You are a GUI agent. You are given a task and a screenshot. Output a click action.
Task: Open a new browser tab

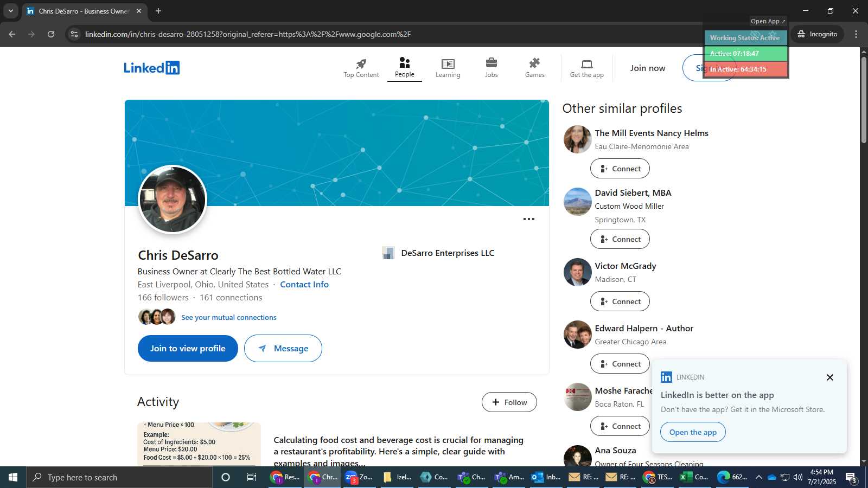click(x=158, y=11)
